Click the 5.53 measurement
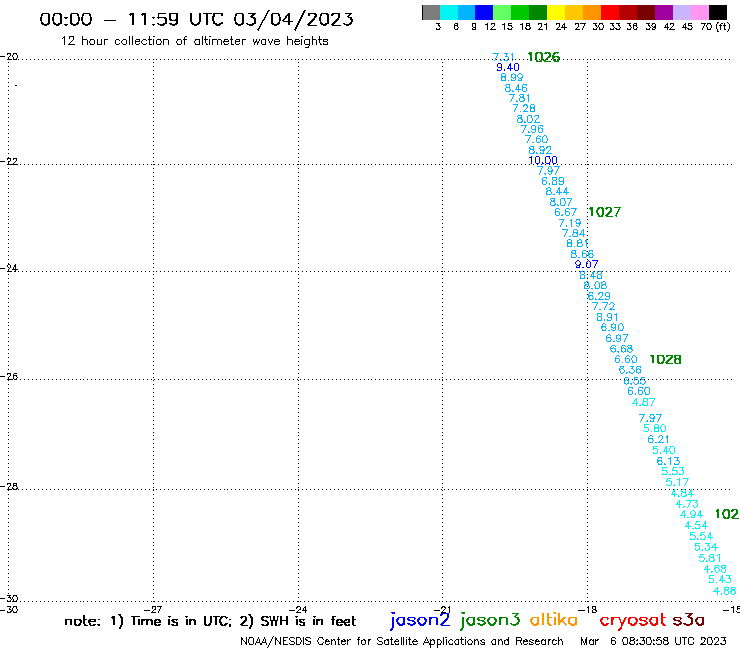The width and height of the screenshot is (740, 650). [673, 471]
